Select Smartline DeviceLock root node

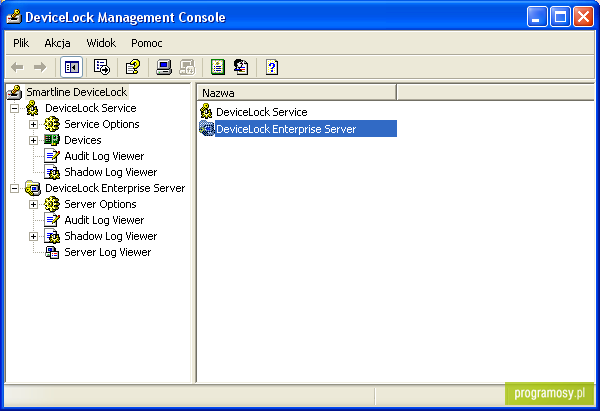point(77,92)
